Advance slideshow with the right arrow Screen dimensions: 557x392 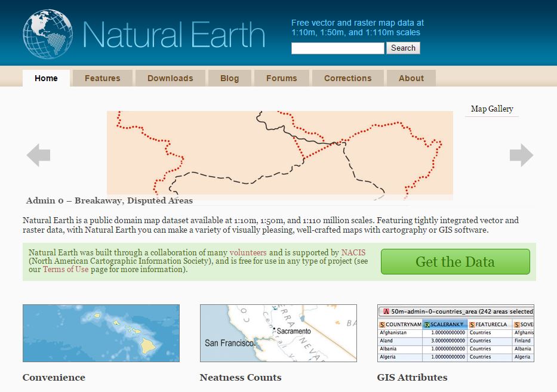click(521, 155)
